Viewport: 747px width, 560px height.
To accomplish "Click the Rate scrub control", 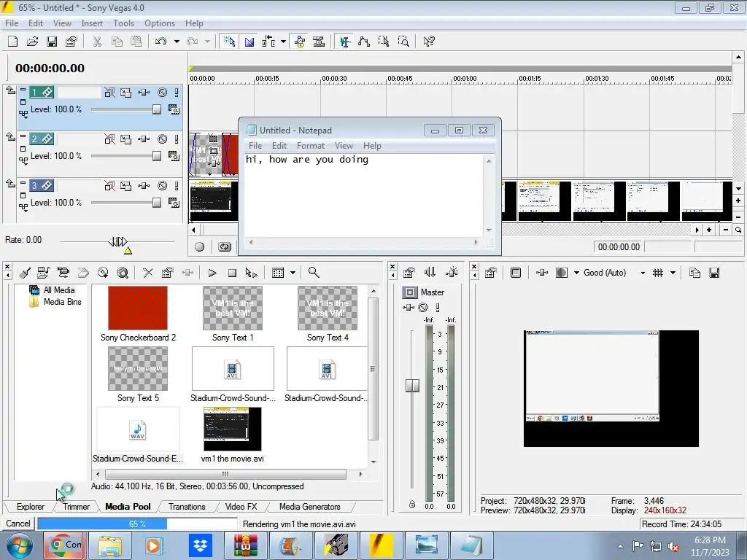I will [x=117, y=242].
